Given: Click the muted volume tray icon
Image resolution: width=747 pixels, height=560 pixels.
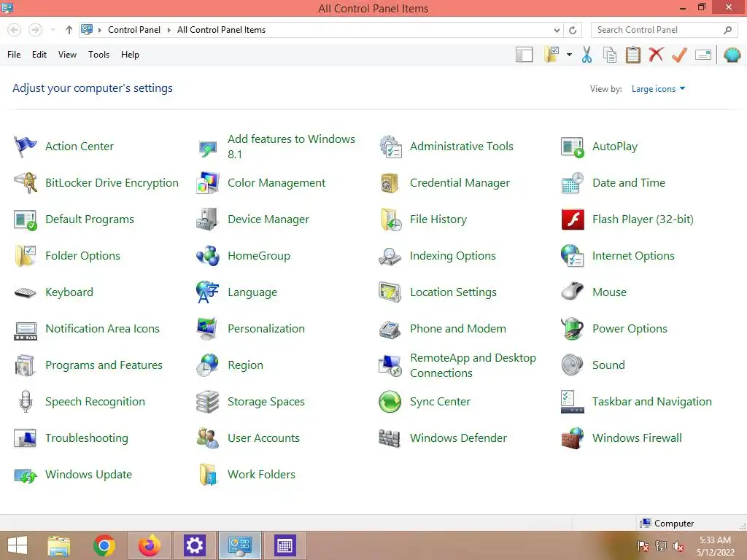Looking at the screenshot, I should 678,546.
